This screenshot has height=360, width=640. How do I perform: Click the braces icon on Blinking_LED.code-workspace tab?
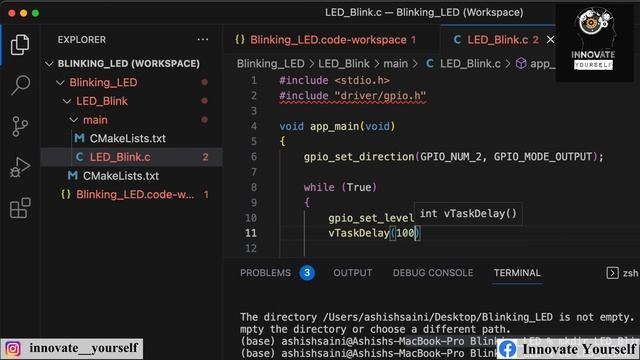point(240,40)
